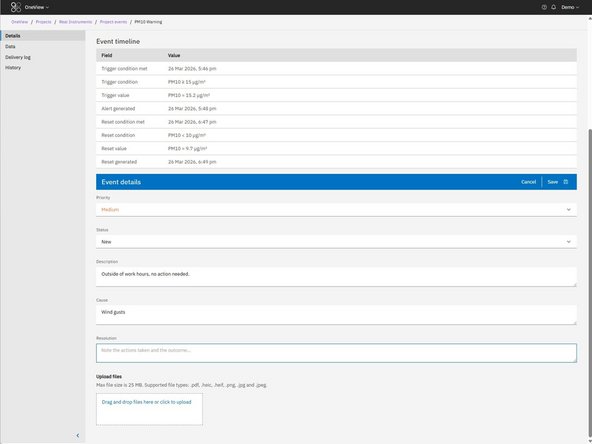Click the Event timeline heading

pos(118,42)
